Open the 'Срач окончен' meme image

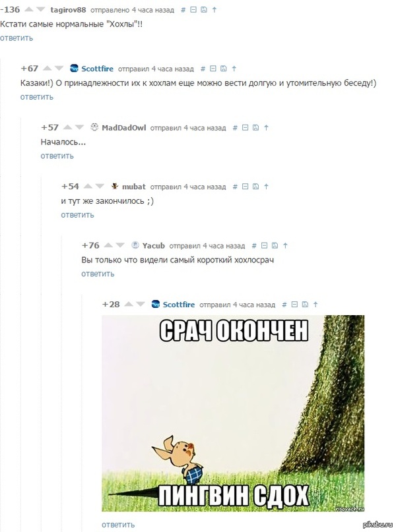pos(233,413)
